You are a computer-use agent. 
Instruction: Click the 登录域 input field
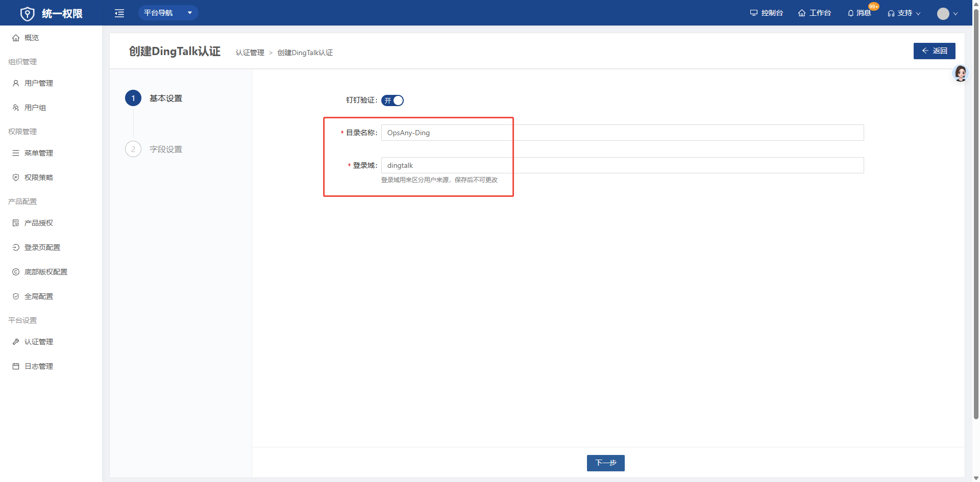click(622, 165)
